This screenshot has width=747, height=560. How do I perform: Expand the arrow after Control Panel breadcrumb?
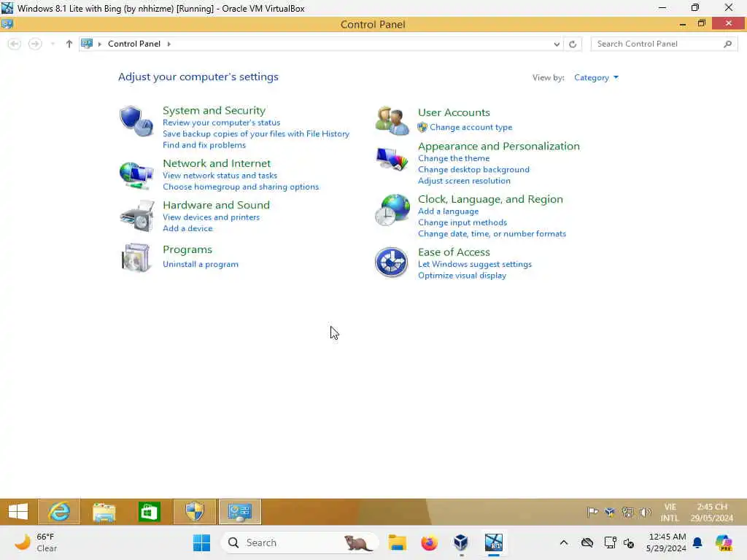(x=169, y=44)
